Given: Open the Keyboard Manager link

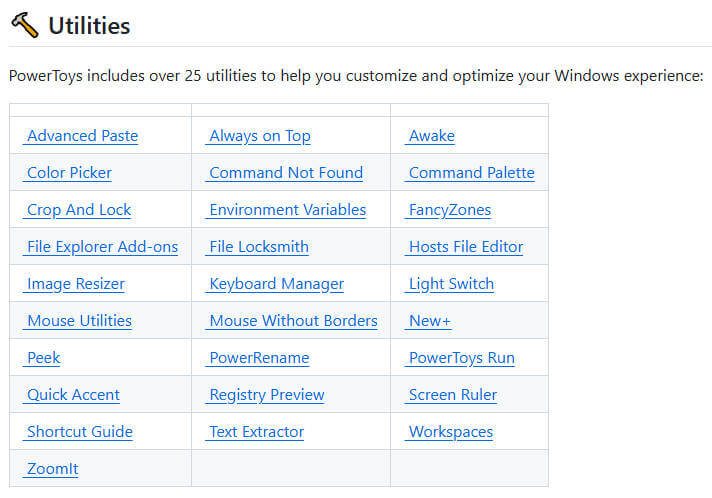Looking at the screenshot, I should coord(275,284).
